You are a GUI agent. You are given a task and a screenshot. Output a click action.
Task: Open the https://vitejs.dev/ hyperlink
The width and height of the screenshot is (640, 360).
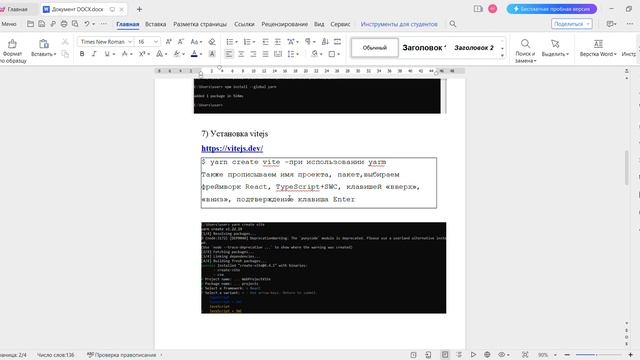[232, 148]
